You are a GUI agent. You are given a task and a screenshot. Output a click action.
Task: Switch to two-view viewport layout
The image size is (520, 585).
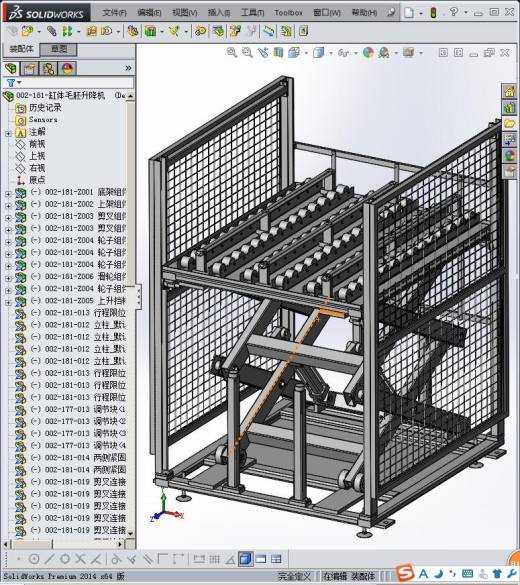click(261, 559)
